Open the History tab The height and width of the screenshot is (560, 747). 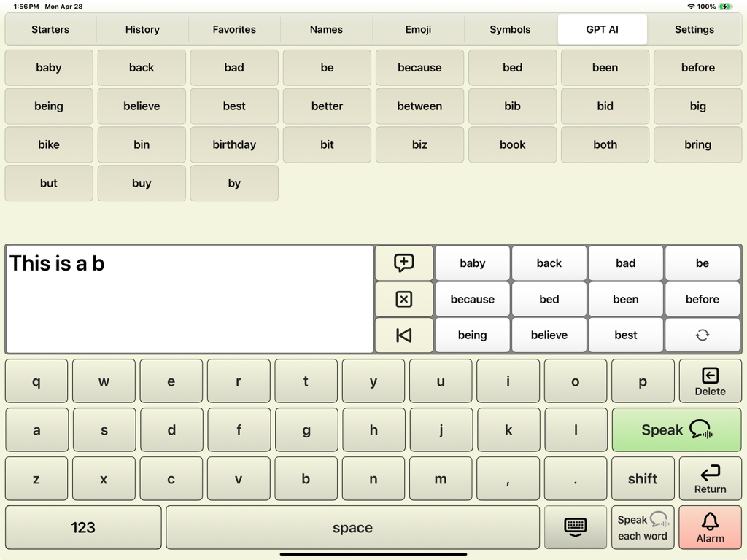coord(142,30)
